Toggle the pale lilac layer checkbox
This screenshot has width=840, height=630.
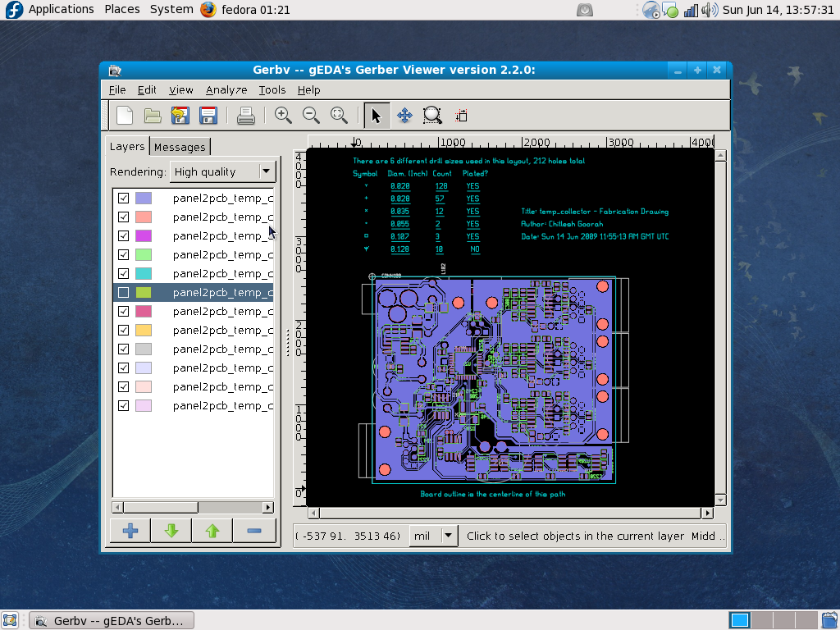(x=123, y=405)
